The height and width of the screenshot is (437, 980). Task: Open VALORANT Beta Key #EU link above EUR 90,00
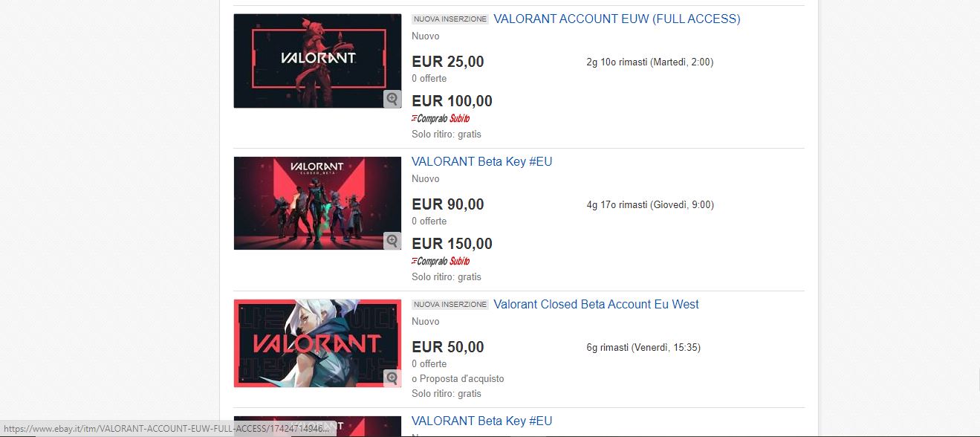482,162
